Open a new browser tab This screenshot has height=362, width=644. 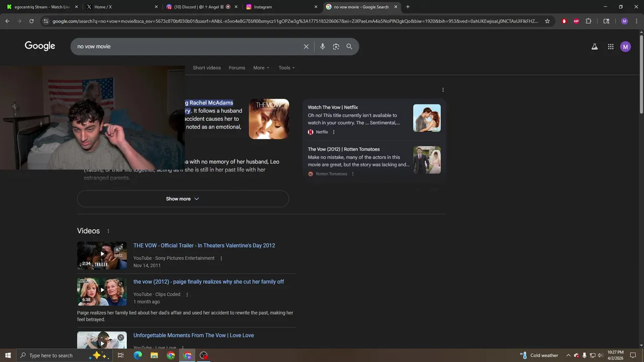click(408, 7)
